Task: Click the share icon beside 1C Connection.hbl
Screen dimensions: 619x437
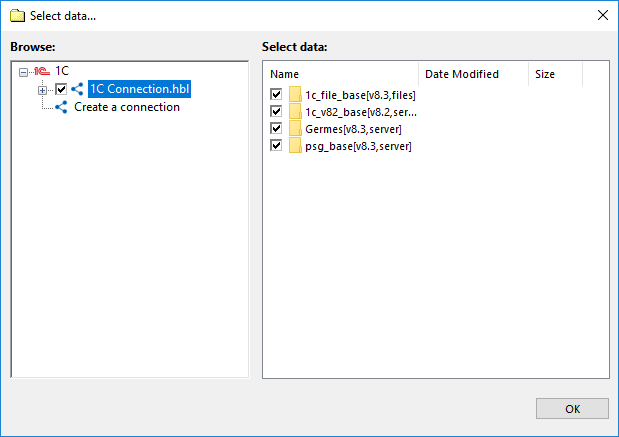Action: click(77, 89)
